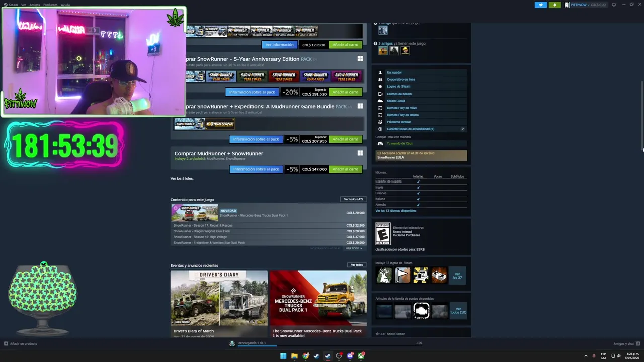This screenshot has height=362, width=644.
Task: Select Dragon Wagons Dual Pack row
Action: [x=269, y=231]
